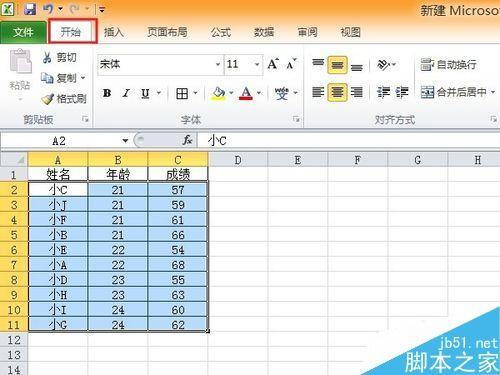
Task: Click the 剪切 (Cut) scissors button
Action: [59, 58]
